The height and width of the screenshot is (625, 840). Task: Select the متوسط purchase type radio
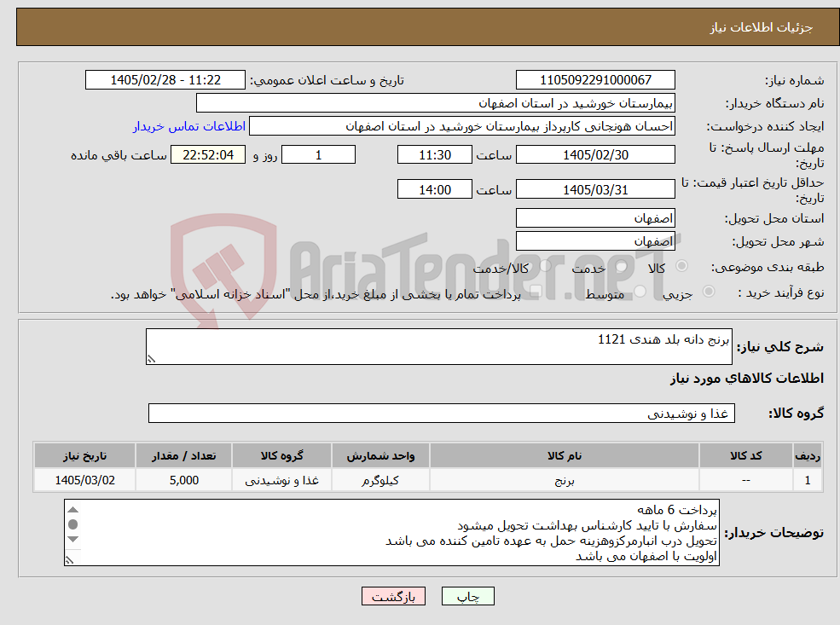(x=640, y=292)
